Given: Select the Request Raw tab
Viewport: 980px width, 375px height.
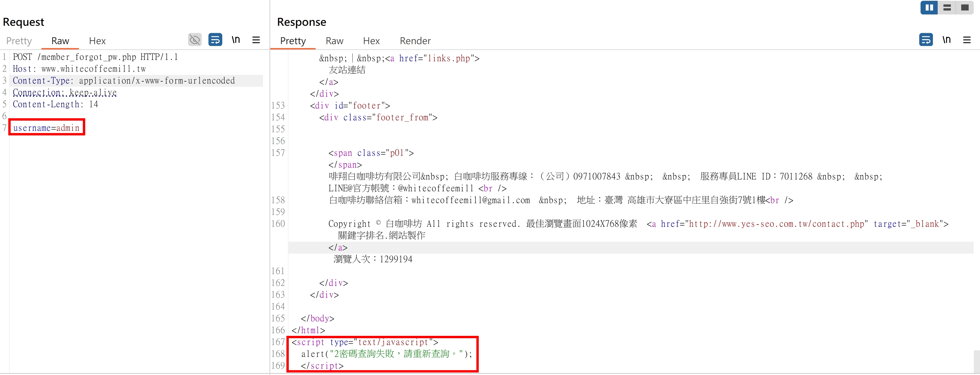Looking at the screenshot, I should (60, 41).
